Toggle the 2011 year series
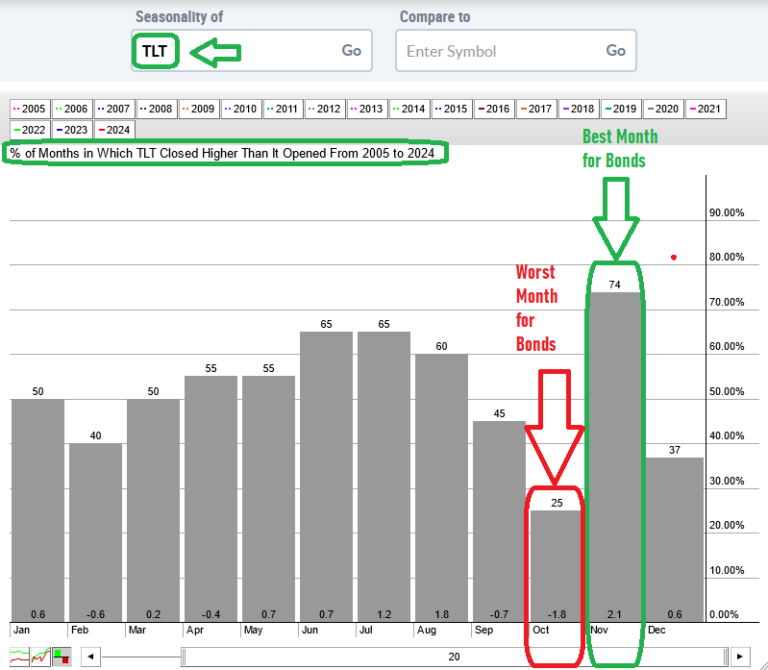This screenshot has height=670, width=768. coord(283,109)
